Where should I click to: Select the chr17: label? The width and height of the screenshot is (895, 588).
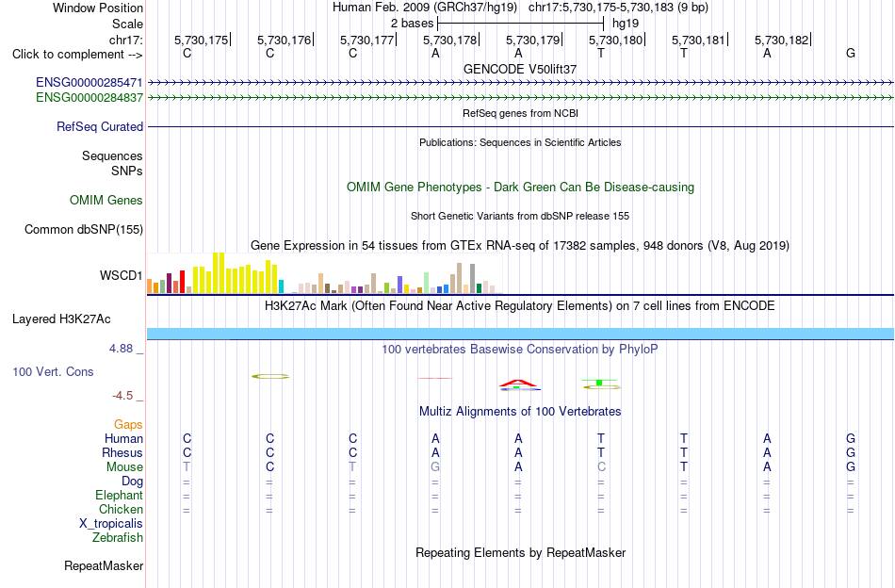coord(125,40)
